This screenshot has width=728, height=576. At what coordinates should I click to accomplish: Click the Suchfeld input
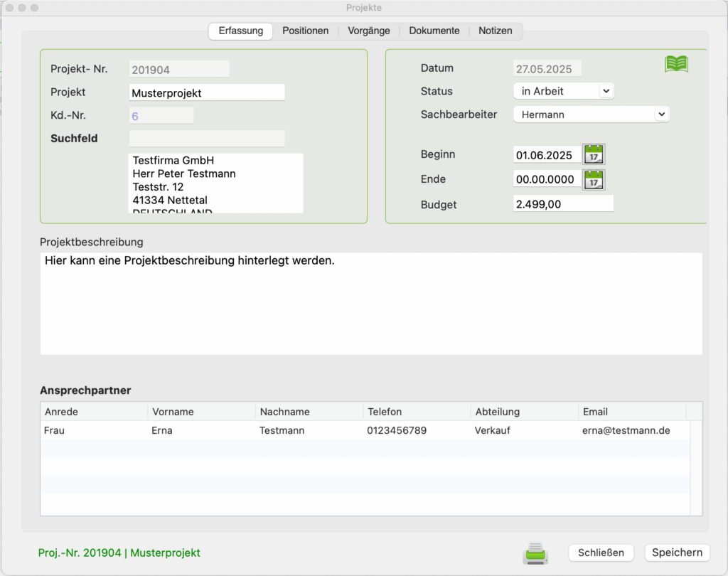click(207, 139)
